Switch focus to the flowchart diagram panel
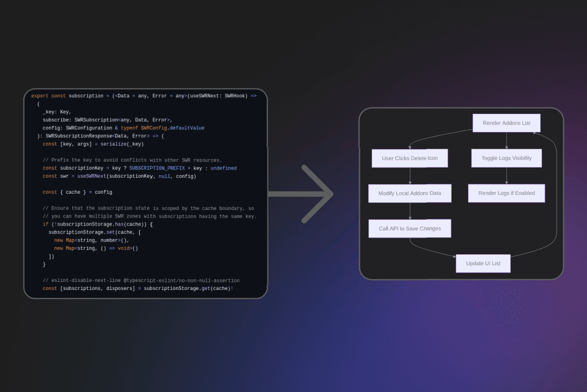Viewport: 587px width, 392px height. [x=462, y=193]
